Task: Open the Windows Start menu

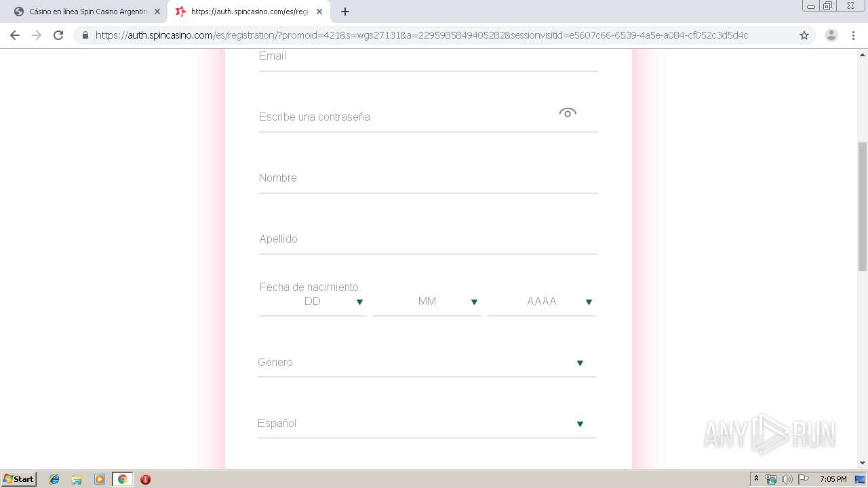Action: coord(19,479)
